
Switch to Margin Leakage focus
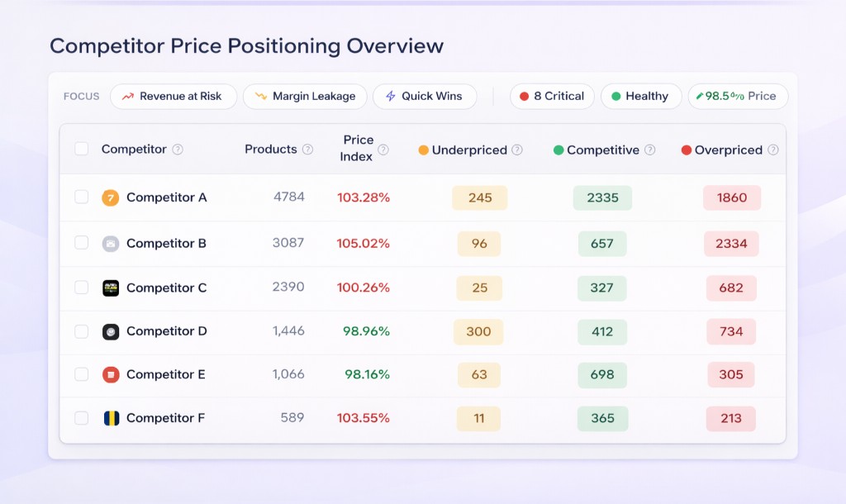point(305,96)
